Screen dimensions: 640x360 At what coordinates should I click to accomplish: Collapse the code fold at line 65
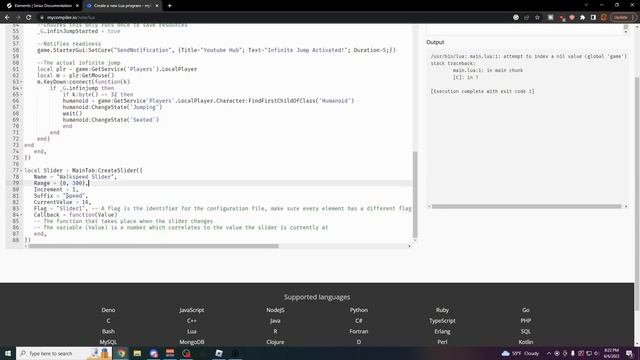click(x=21, y=94)
